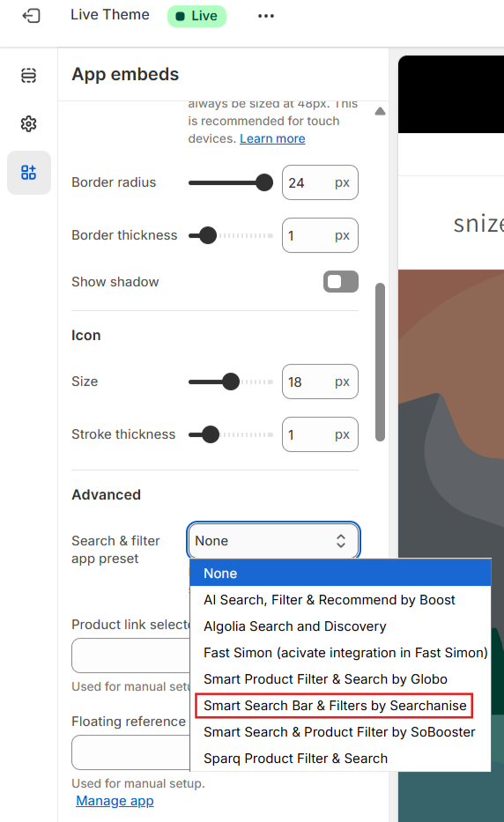Image resolution: width=504 pixels, height=822 pixels.
Task: Choose Smart Search Bar & Filters by Searchanise
Action: click(x=334, y=706)
